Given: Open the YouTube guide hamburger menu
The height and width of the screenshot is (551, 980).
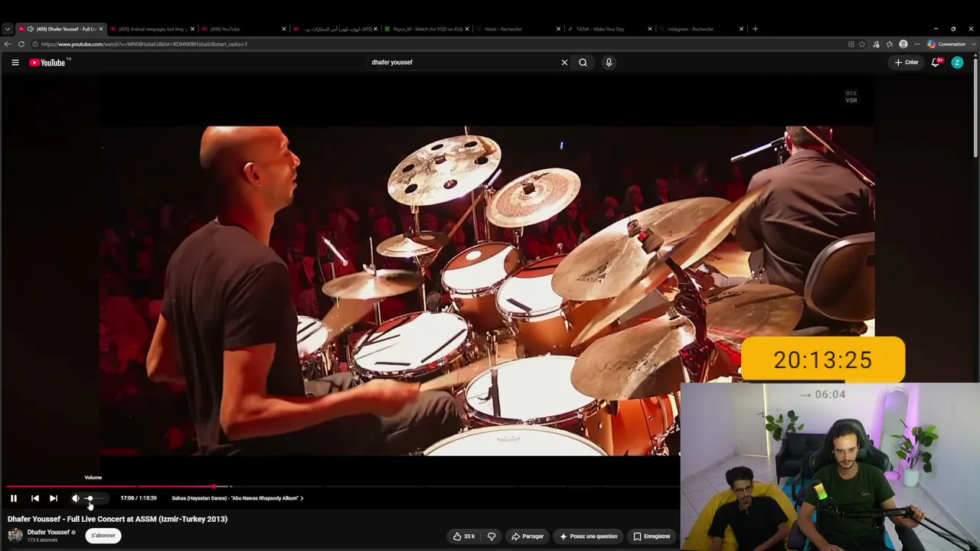Looking at the screenshot, I should click(15, 63).
